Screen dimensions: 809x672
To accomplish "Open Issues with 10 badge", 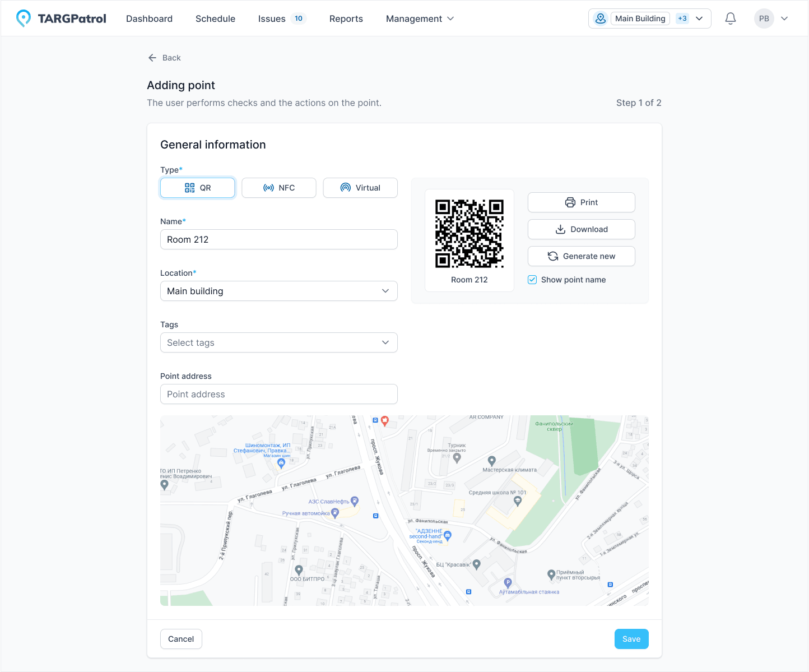I will click(282, 18).
